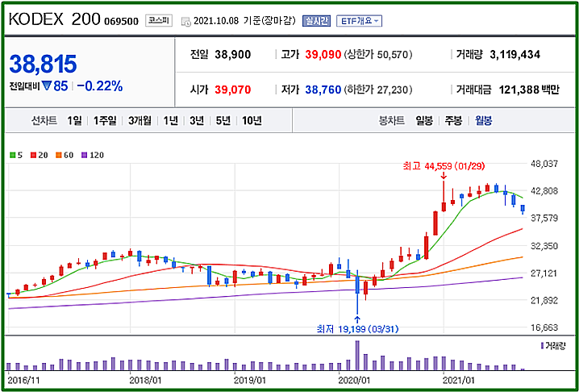
Task: Click the 저가 value 38,760
Action: [323, 90]
